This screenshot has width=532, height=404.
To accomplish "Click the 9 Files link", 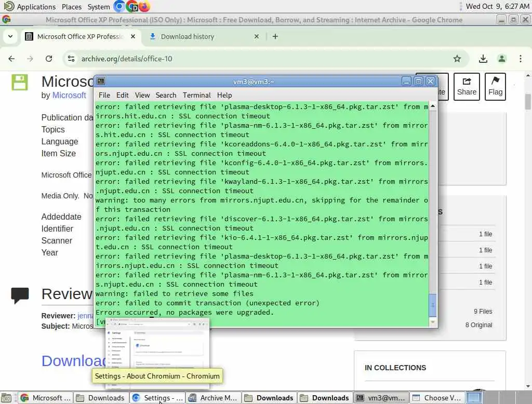I will pos(483,312).
